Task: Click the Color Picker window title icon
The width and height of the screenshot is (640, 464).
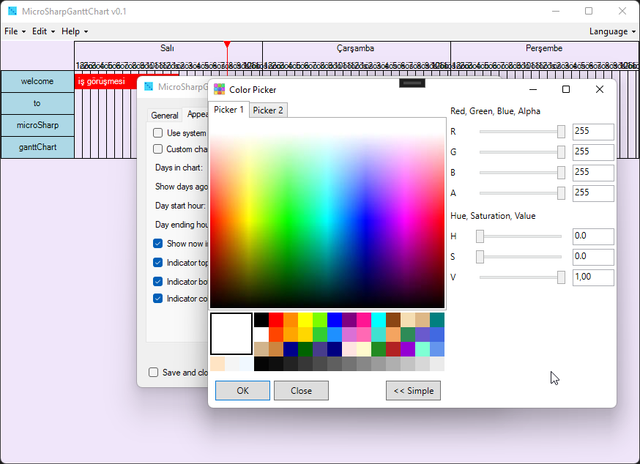Action: pos(220,89)
